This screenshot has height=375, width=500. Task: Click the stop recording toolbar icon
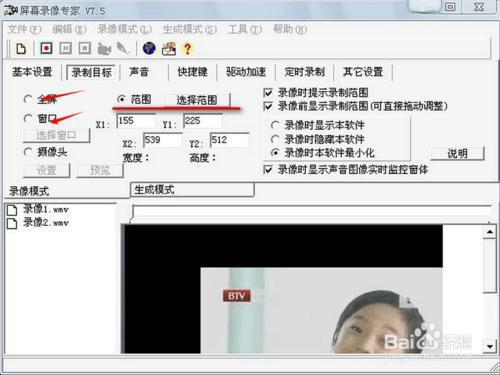(85, 49)
